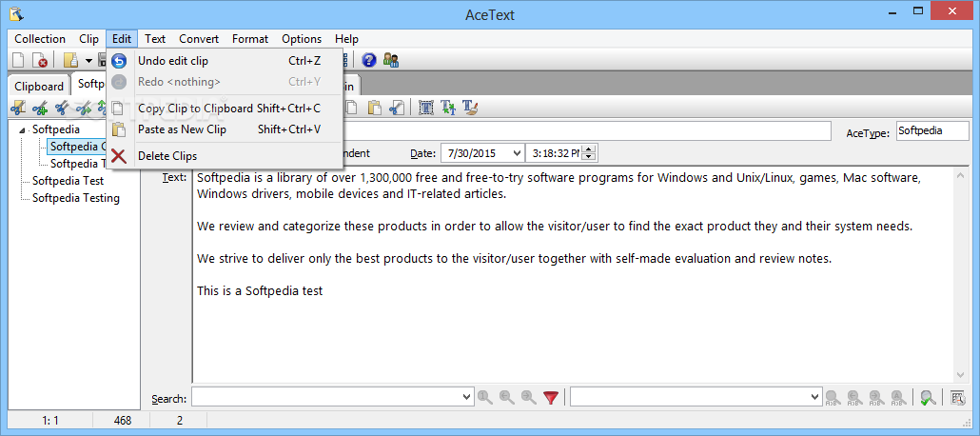Image resolution: width=980 pixels, height=436 pixels.
Task: Click the T with green arrows toolbar icon
Action: pos(448,108)
